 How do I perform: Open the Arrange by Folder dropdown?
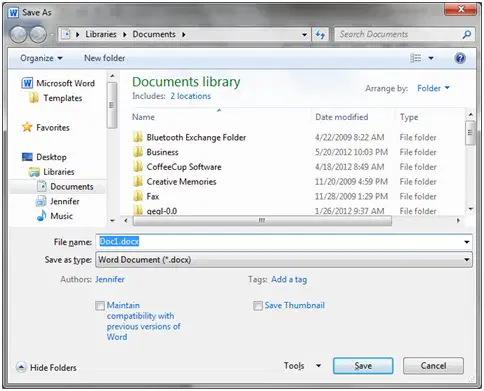tap(433, 88)
